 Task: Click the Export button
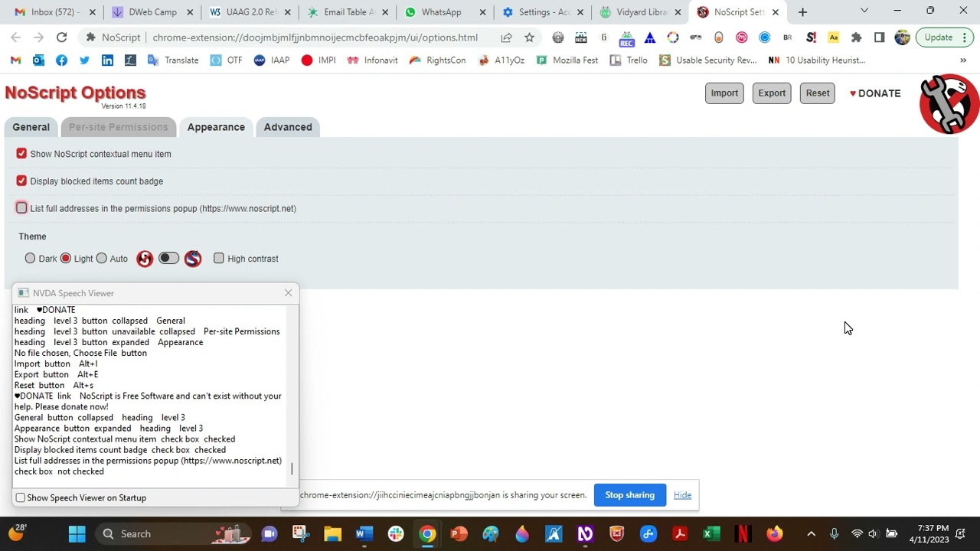[x=772, y=93]
